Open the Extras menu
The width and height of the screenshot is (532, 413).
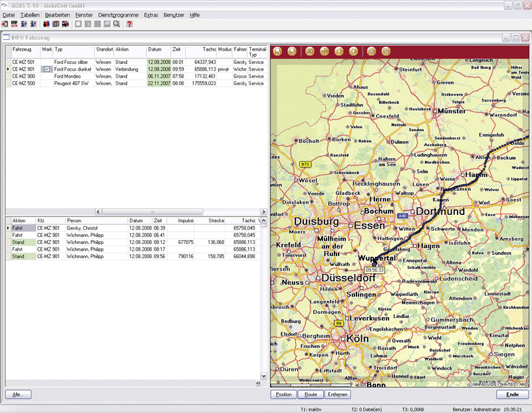tap(151, 15)
